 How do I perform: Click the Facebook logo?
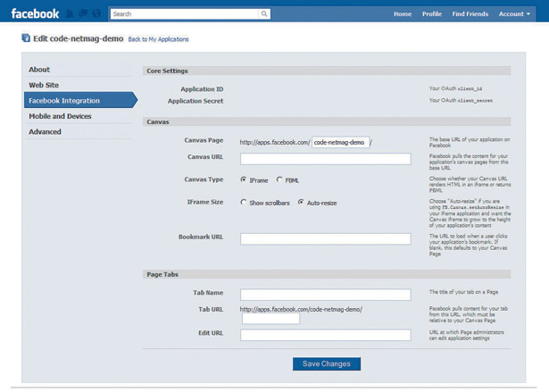[x=35, y=13]
